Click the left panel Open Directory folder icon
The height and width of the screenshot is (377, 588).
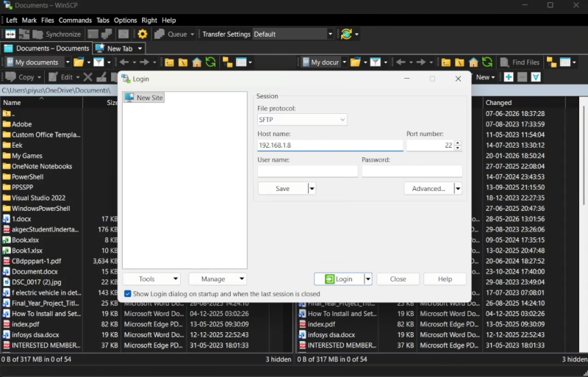pyautogui.click(x=79, y=62)
